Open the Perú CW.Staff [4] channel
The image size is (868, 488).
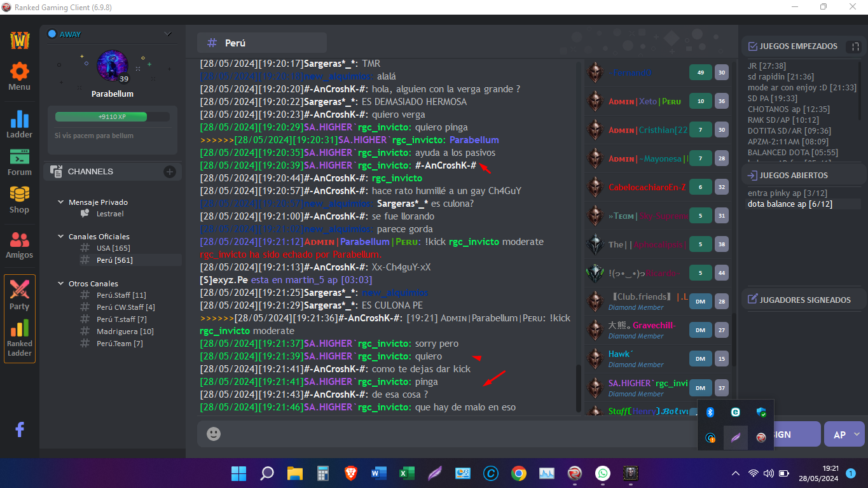(126, 307)
